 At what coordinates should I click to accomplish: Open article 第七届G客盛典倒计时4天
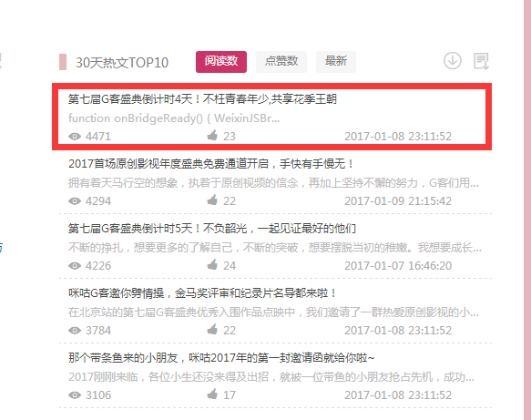coord(202,99)
